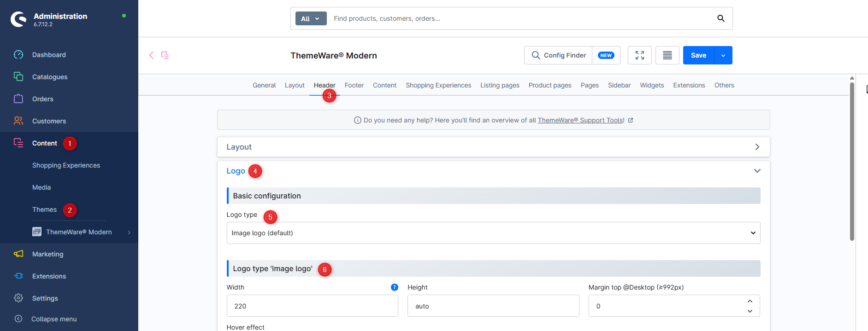
Task: Click the online status green dot
Action: 124,16
